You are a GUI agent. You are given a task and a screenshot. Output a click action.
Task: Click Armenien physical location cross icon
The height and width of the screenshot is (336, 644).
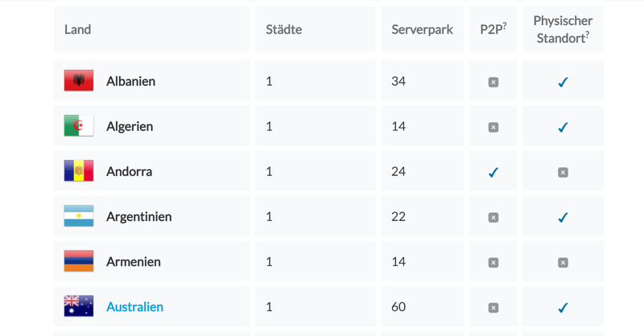point(563,262)
